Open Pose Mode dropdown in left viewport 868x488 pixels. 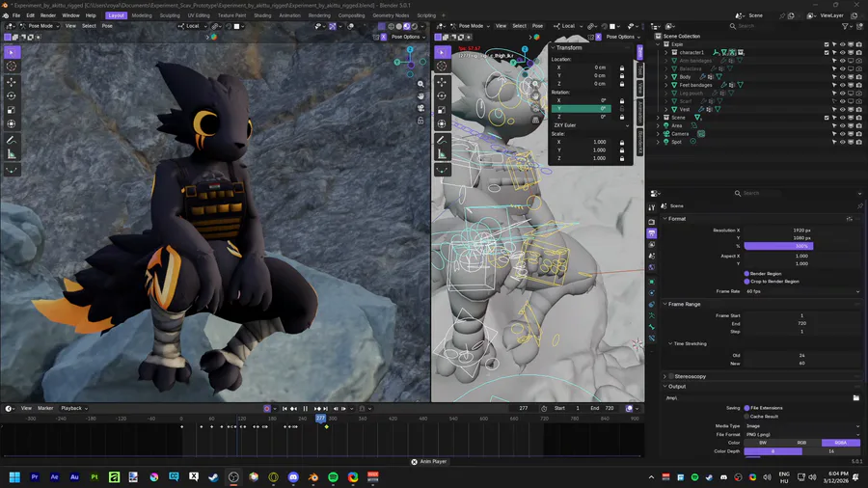40,26
